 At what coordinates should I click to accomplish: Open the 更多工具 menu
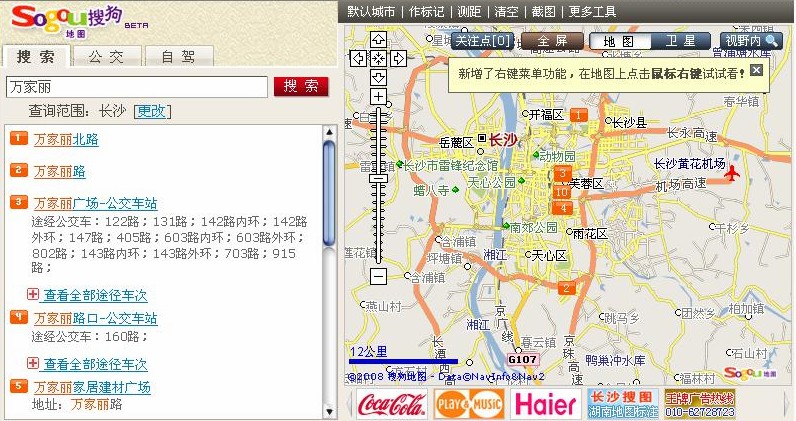(592, 11)
